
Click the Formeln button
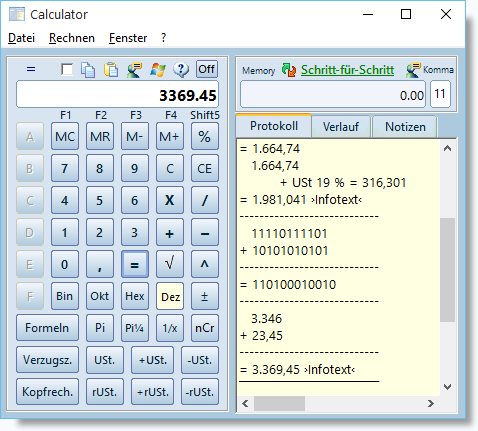pyautogui.click(x=47, y=328)
